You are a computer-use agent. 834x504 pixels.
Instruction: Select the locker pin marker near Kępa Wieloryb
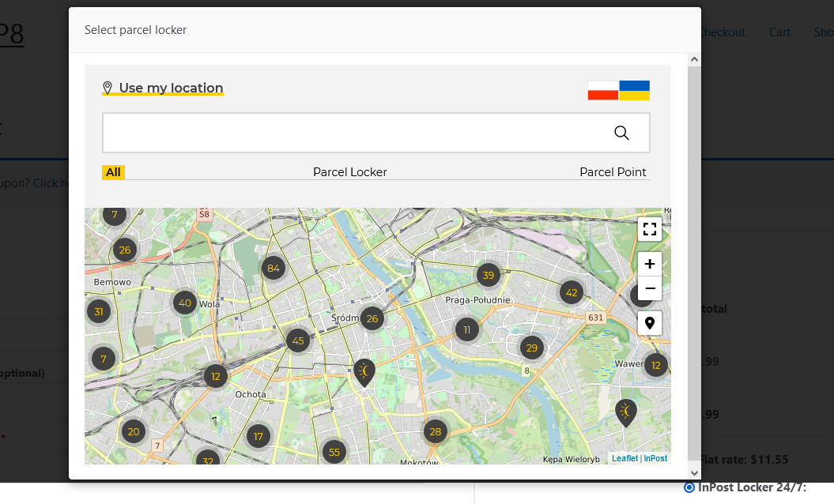(626, 412)
